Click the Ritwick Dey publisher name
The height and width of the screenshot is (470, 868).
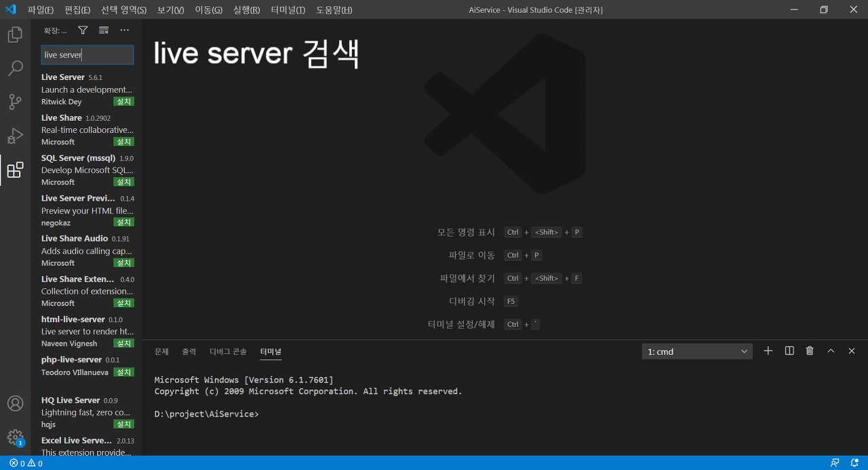pos(61,102)
